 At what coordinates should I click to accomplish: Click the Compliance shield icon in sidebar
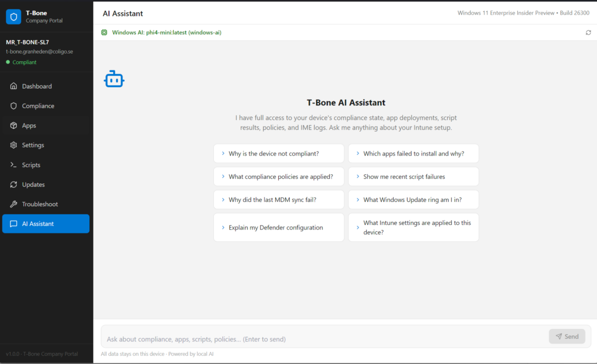(14, 106)
